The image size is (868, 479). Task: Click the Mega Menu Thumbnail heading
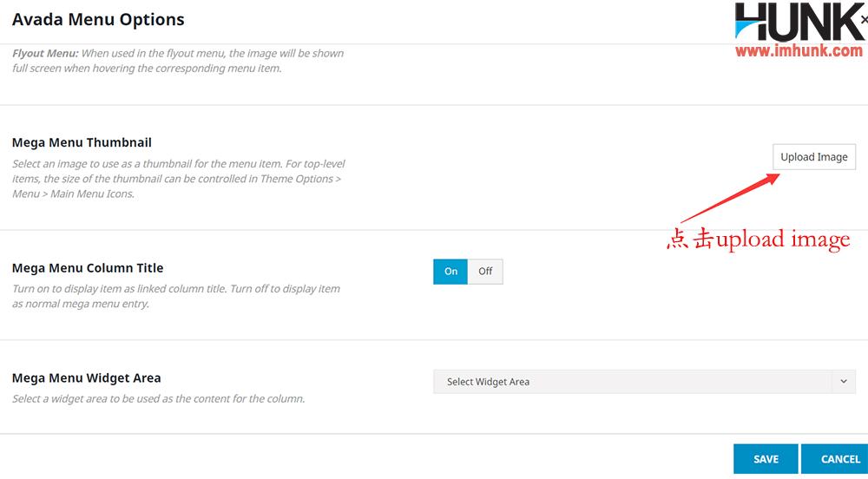click(x=82, y=142)
